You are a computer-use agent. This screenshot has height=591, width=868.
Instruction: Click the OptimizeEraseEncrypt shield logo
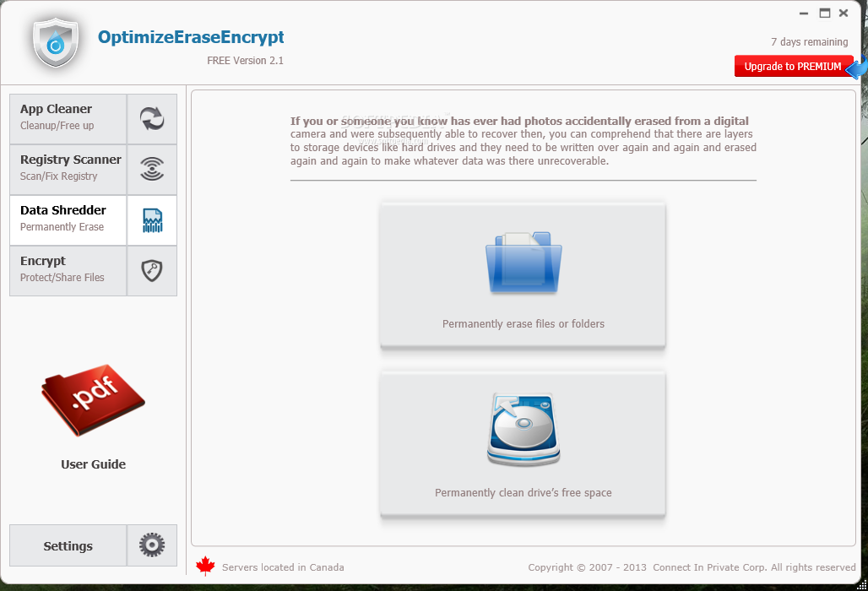click(x=56, y=42)
